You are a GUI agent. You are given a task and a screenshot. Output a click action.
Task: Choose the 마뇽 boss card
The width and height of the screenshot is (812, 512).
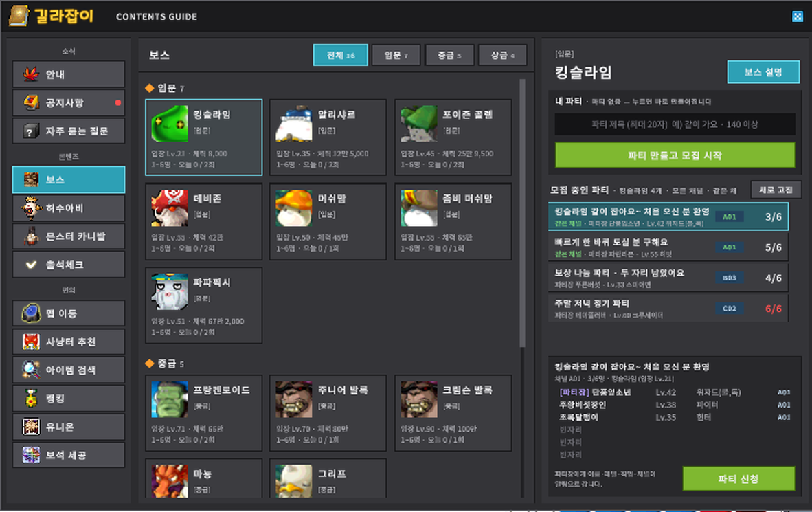203,478
